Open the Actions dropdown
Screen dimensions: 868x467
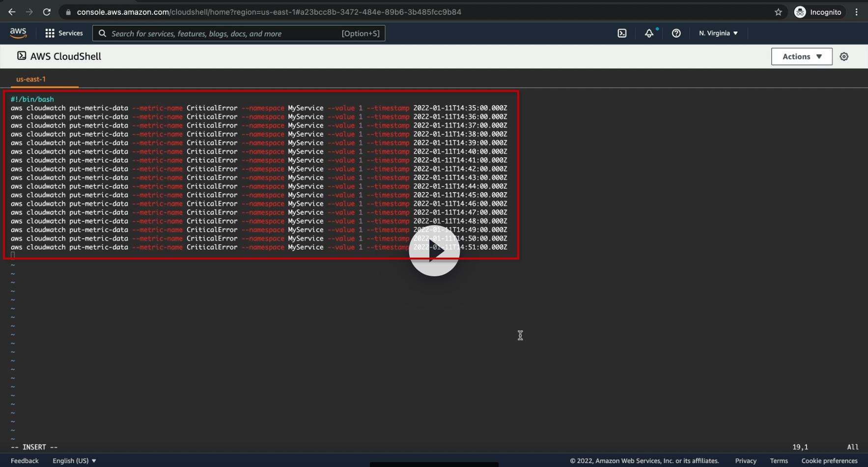tap(802, 57)
